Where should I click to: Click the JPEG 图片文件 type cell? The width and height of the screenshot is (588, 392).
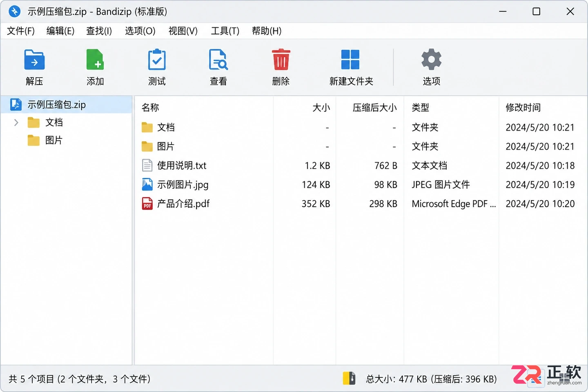point(441,185)
